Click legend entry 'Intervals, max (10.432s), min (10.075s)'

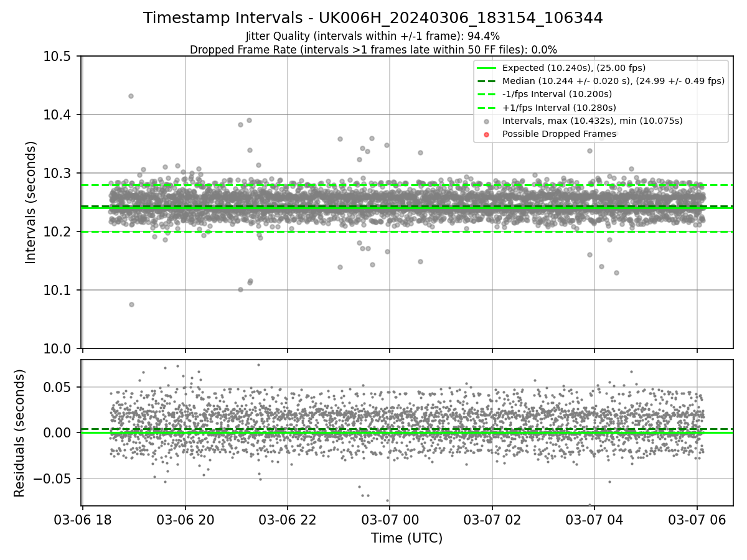[593, 121]
